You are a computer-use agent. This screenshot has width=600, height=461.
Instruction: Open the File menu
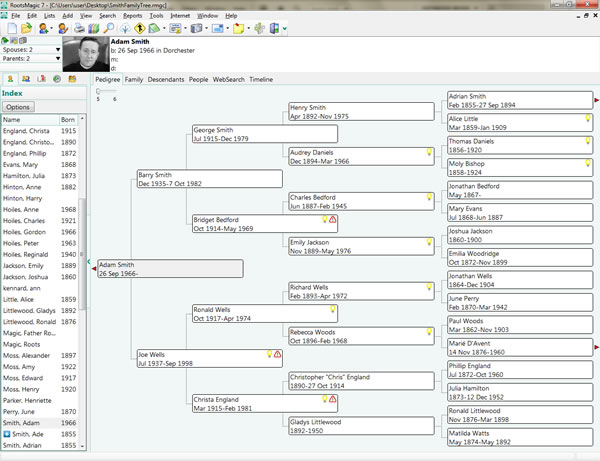(16, 16)
